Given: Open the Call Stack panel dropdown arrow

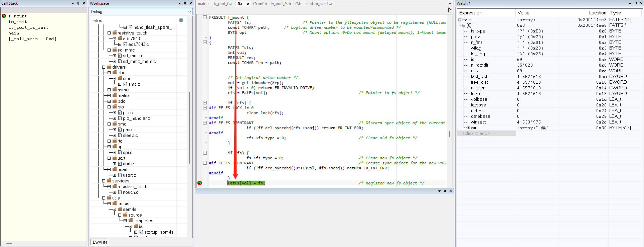Looking at the screenshot, I should pyautogui.click(x=72, y=3).
